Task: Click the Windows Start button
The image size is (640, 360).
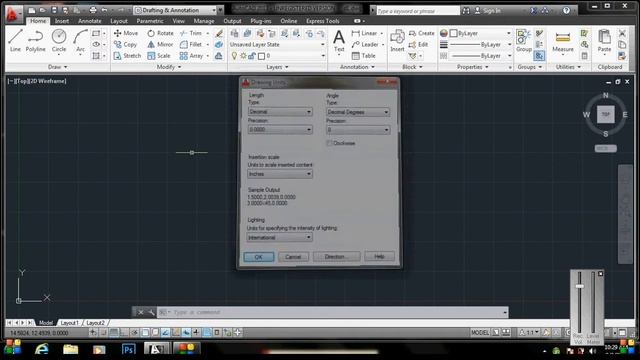Action: (13, 347)
